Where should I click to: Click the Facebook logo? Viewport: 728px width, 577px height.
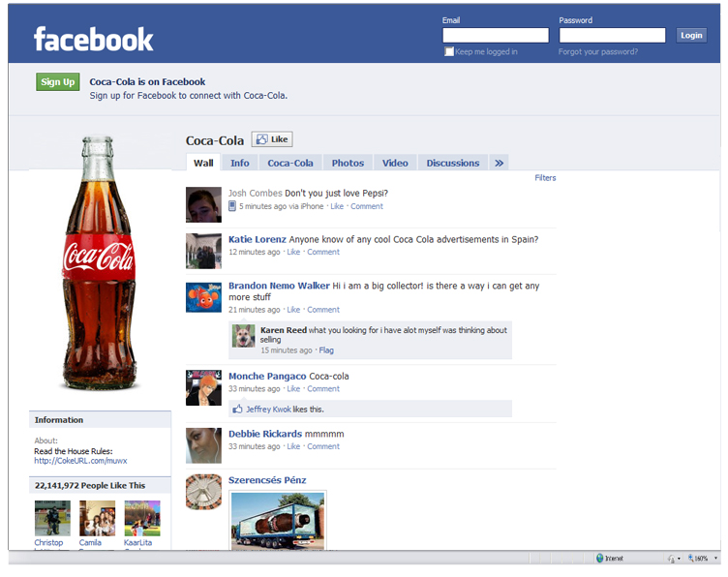coord(93,39)
